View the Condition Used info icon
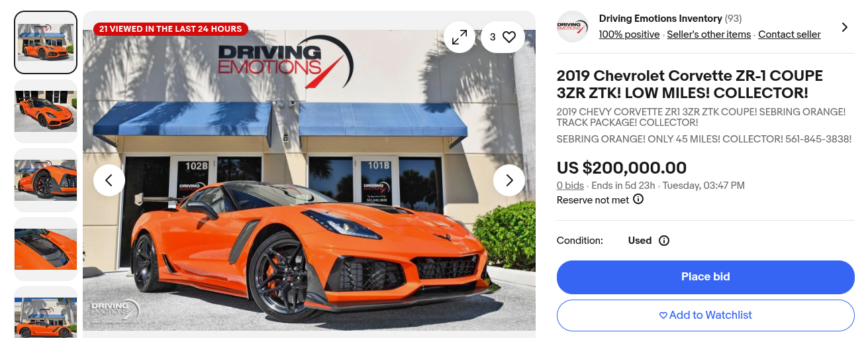This screenshot has height=338, width=868. (664, 241)
